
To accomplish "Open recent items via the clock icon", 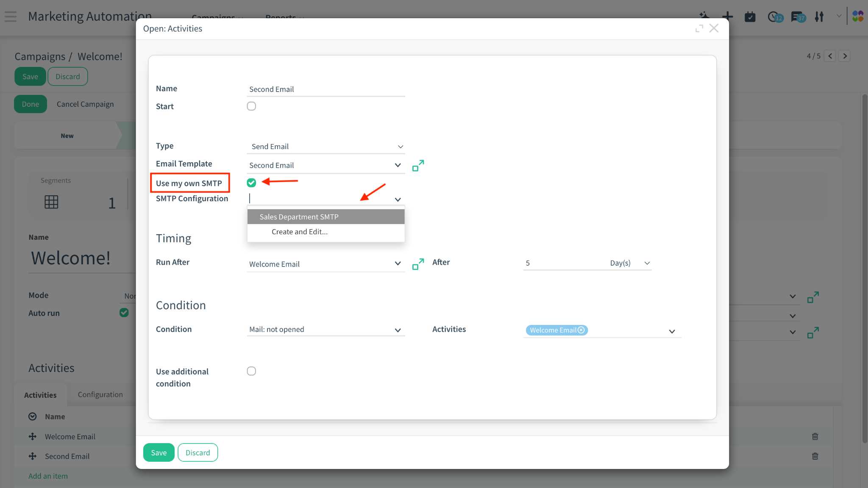I will tap(774, 17).
